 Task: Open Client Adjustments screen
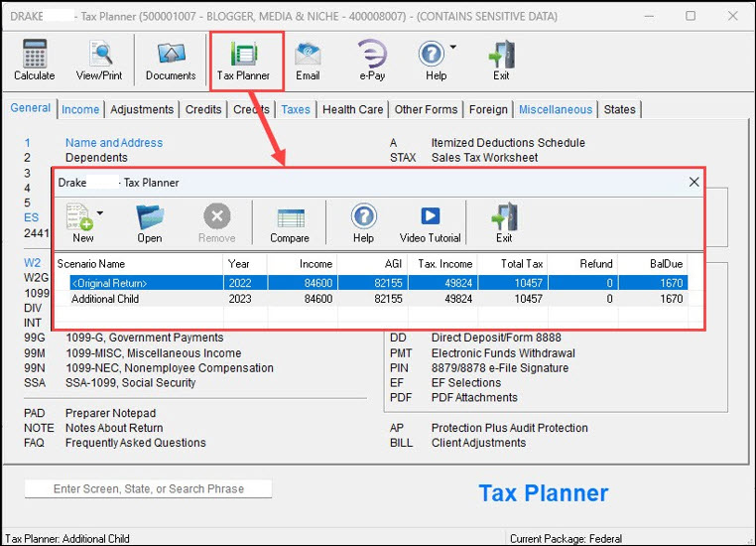click(x=479, y=443)
